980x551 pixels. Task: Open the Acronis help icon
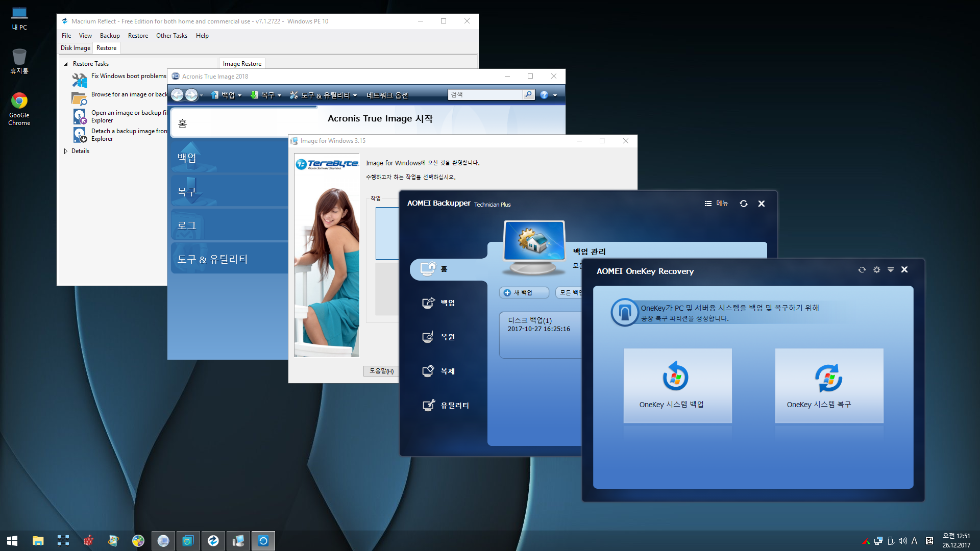pyautogui.click(x=544, y=95)
